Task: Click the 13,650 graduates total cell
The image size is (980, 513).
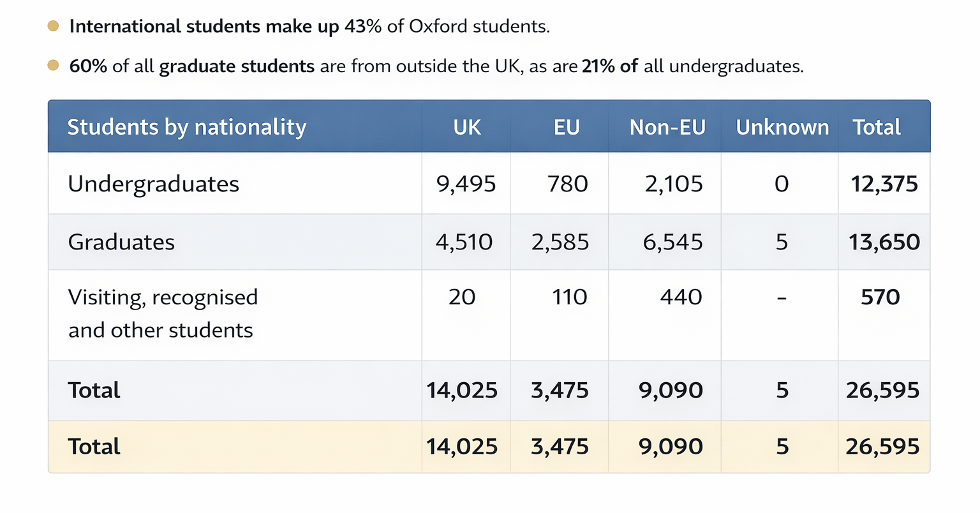Action: (x=884, y=242)
